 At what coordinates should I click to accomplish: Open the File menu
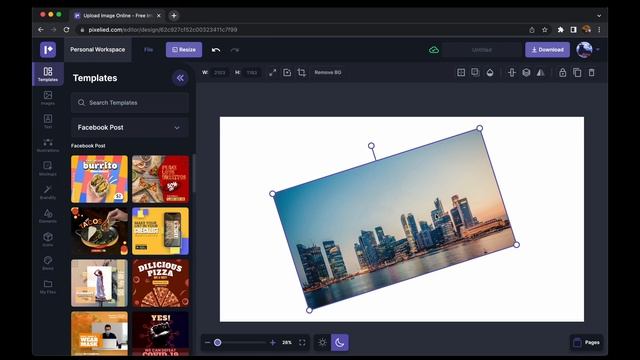[149, 49]
